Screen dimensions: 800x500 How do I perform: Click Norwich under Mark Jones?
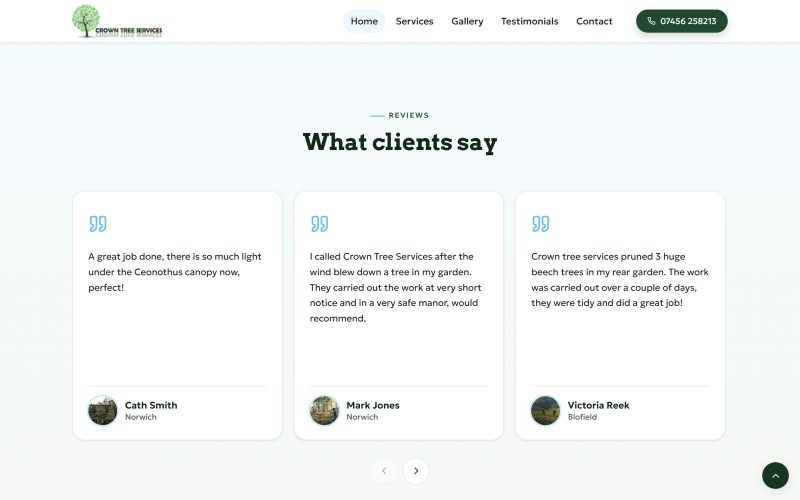coord(362,417)
